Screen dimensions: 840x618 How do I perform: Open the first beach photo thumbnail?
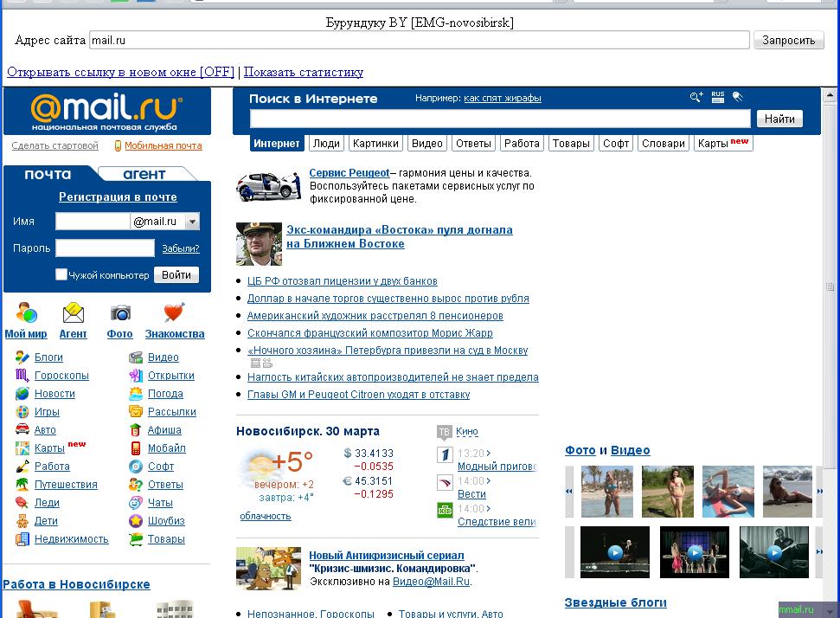coord(607,492)
